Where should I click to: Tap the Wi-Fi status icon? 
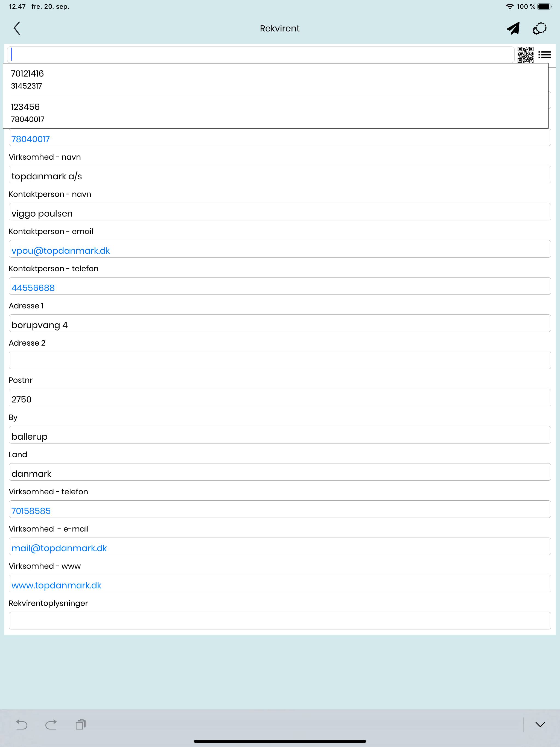510,6
